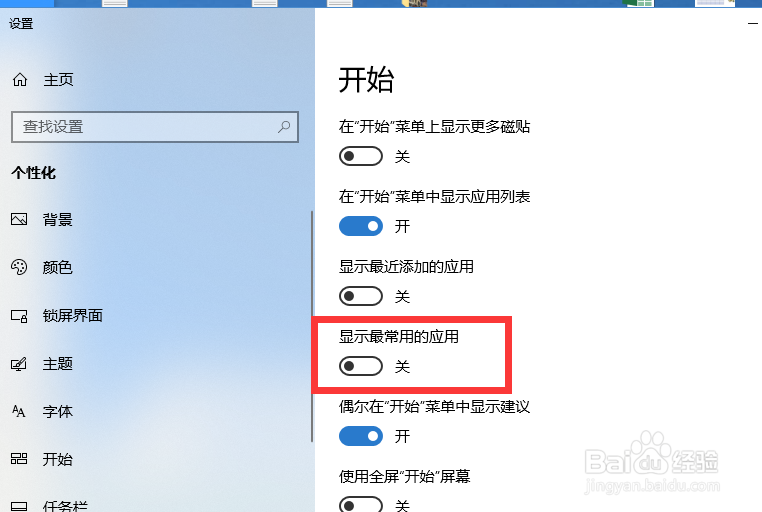Click the sidebar vertical scrollbar
The image size is (762, 512).
coord(312,326)
